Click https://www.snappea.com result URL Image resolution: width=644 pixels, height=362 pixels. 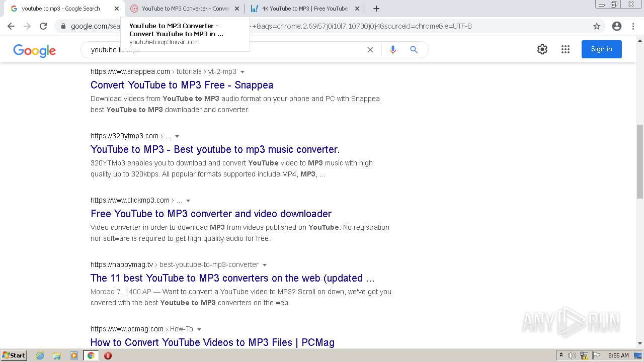click(130, 71)
